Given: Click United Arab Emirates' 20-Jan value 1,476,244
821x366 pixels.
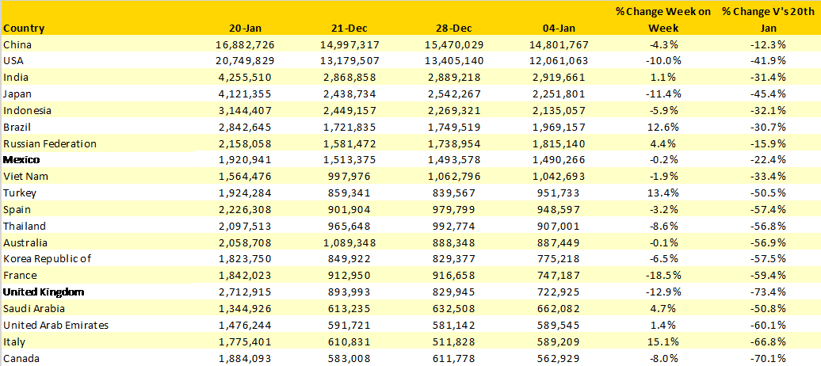Looking at the screenshot, I should tap(245, 325).
